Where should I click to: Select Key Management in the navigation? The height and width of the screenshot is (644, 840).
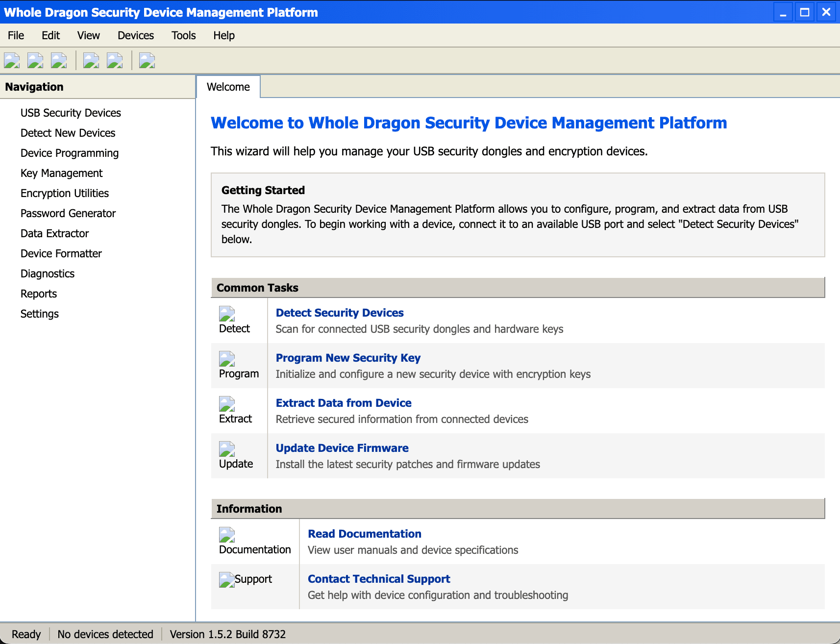tap(62, 173)
